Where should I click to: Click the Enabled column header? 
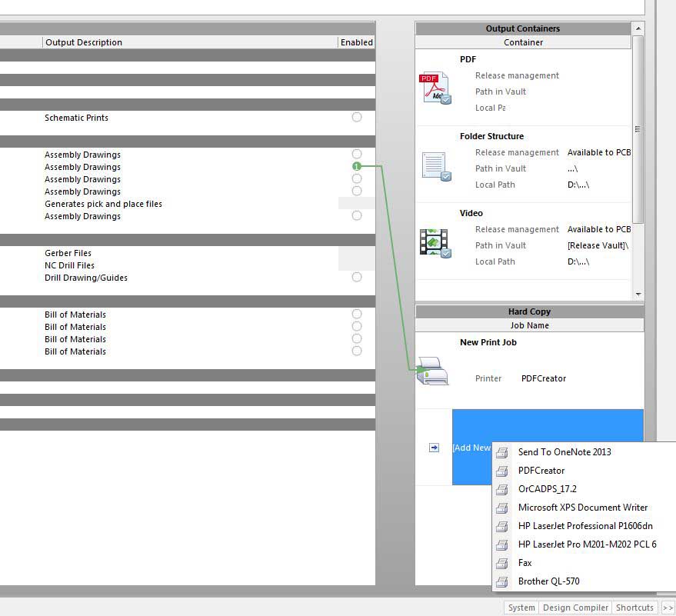(357, 42)
